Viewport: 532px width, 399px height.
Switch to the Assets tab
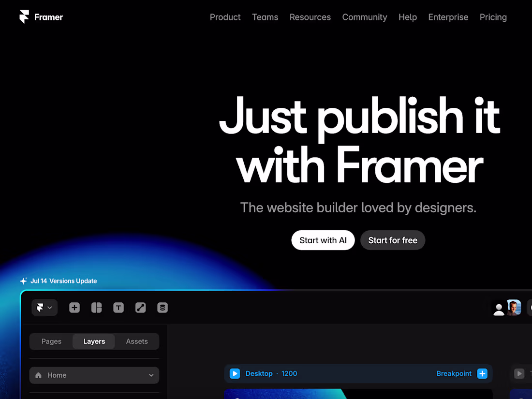(x=137, y=341)
